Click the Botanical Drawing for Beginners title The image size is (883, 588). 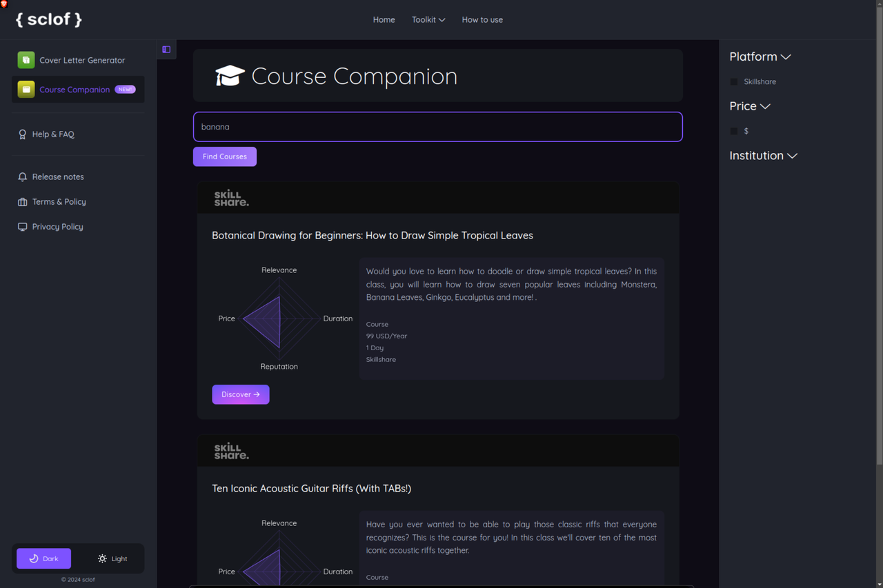coord(373,236)
